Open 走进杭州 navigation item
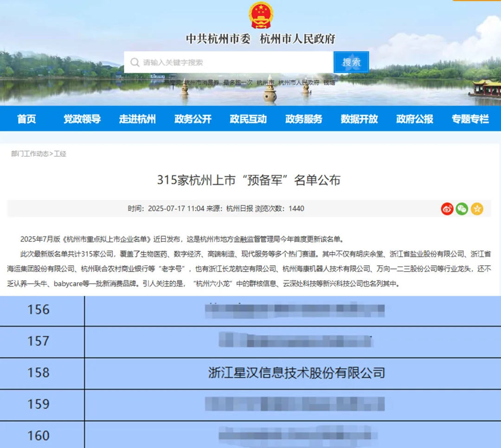Viewport: 501px width, 448px height. pyautogui.click(x=137, y=119)
